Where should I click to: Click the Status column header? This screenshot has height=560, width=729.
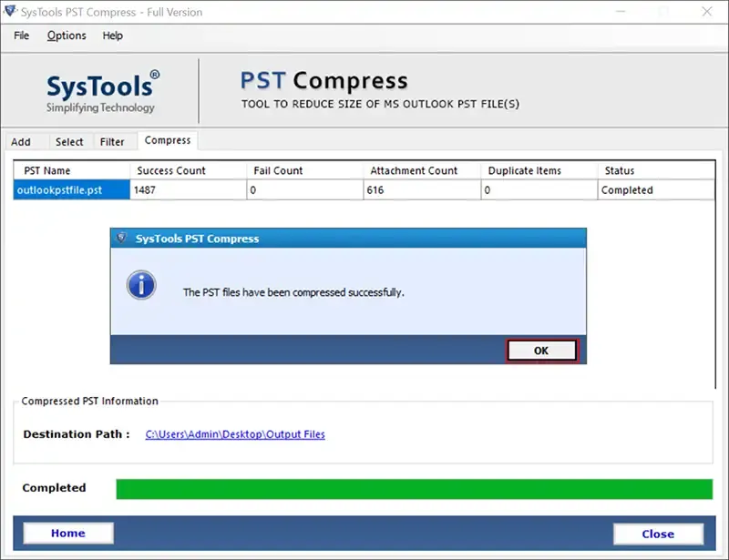(656, 170)
